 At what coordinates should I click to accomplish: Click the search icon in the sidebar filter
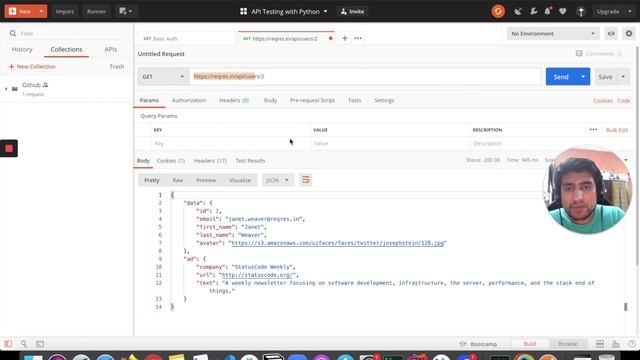[13, 33]
